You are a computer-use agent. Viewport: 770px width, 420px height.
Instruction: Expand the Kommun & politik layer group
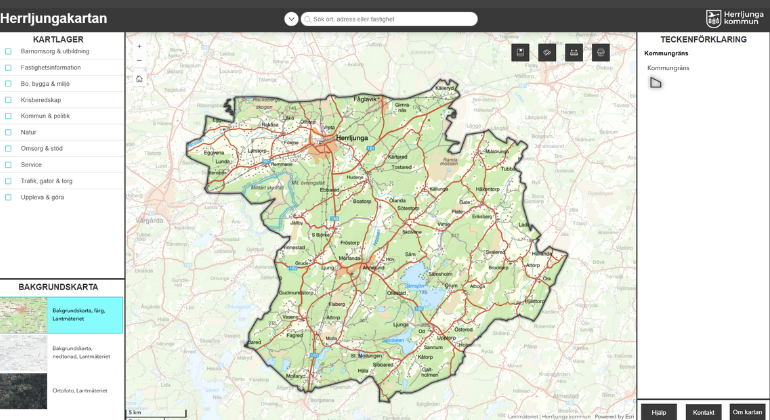(45, 116)
